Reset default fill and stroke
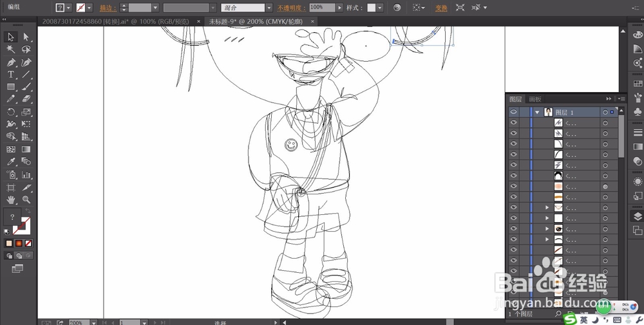 6,232
